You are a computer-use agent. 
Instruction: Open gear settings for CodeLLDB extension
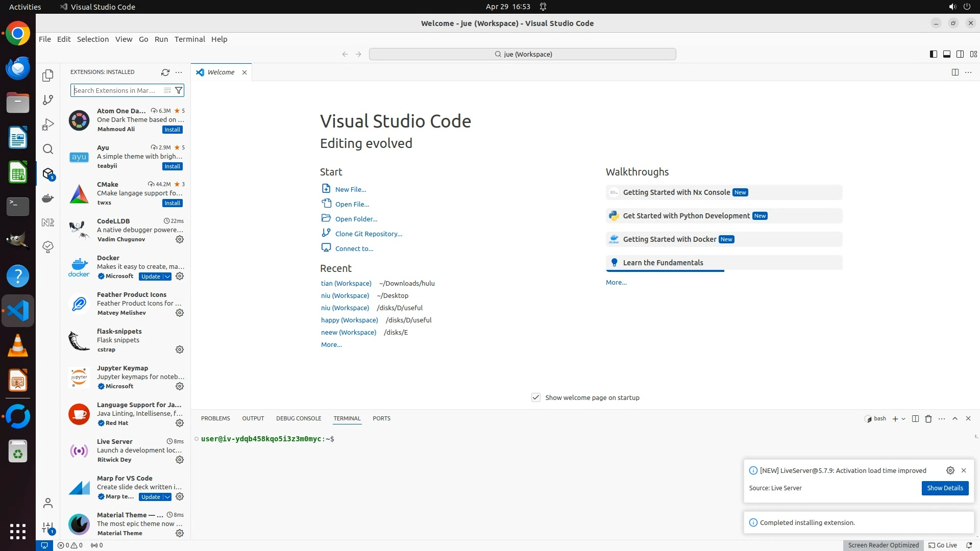(x=180, y=239)
